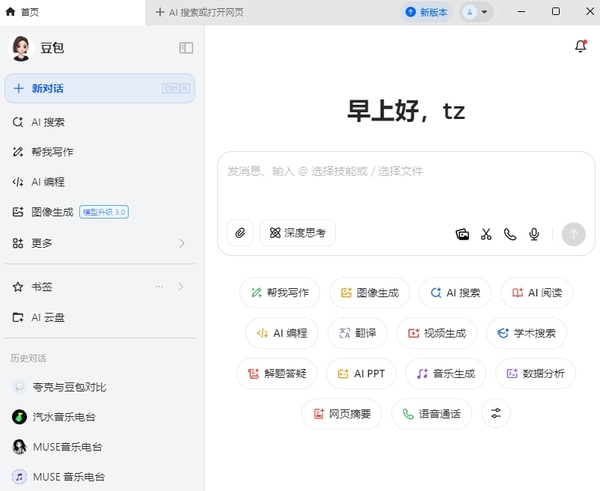The image size is (600, 491).
Task: Open the 数据分析 chip
Action: point(535,374)
